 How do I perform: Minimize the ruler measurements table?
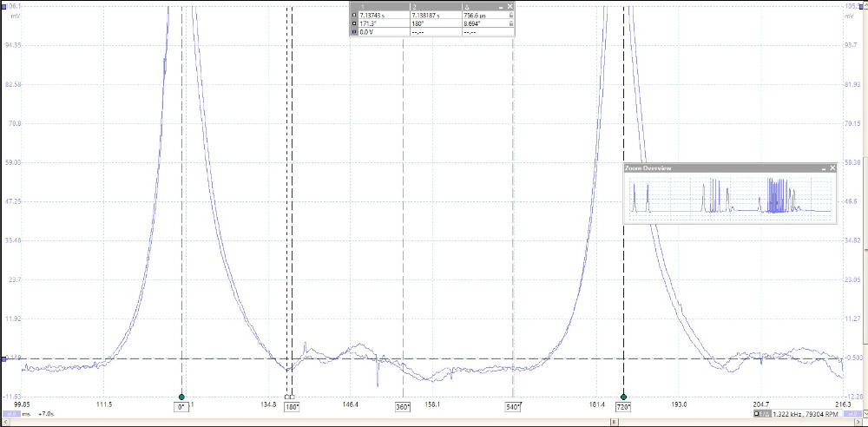point(501,6)
